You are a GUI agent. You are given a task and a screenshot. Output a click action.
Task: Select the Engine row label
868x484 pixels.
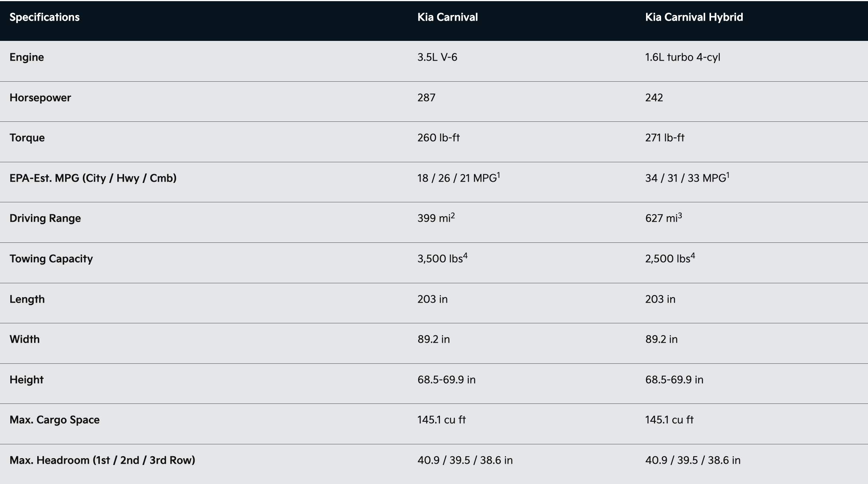[x=27, y=57]
